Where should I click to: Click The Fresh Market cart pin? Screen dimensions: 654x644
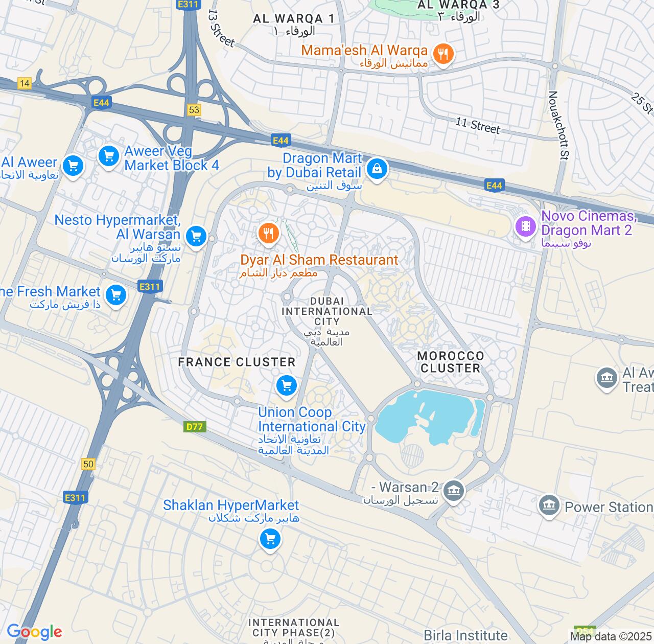point(116,296)
